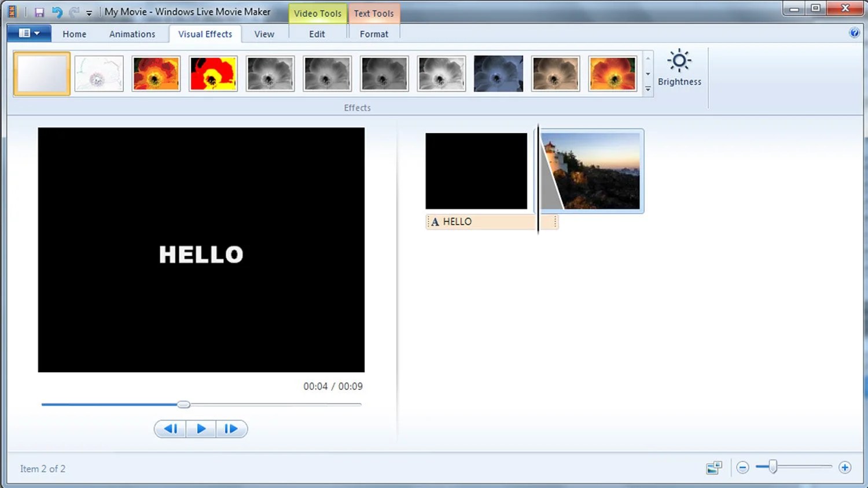Click the thumbnail view icon near zoom slider
868x488 pixels.
point(713,468)
